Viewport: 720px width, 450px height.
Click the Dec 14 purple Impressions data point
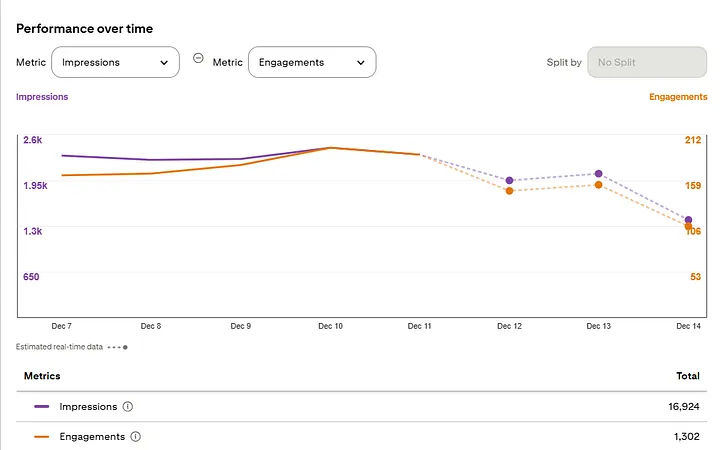pyautogui.click(x=687, y=220)
